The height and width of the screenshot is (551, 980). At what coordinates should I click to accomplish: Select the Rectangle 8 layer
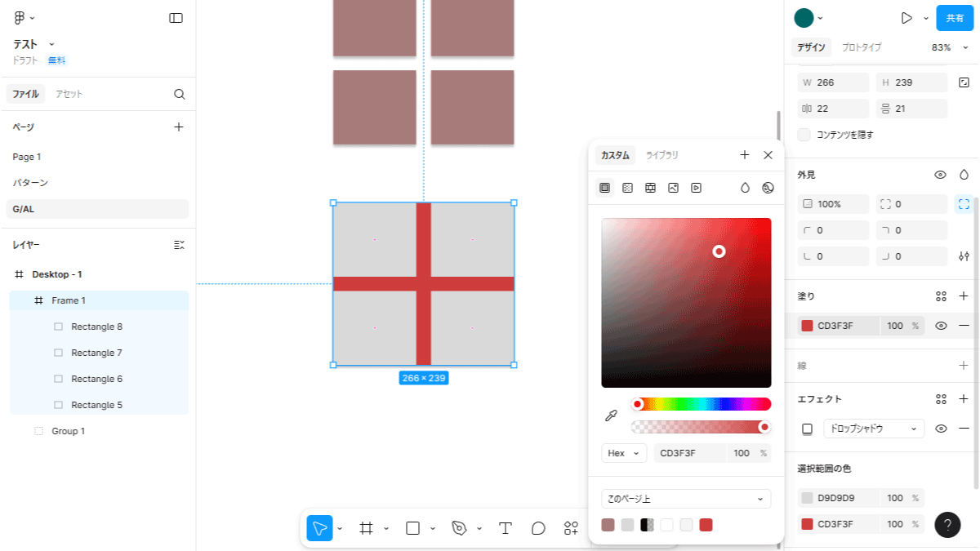[x=96, y=327]
